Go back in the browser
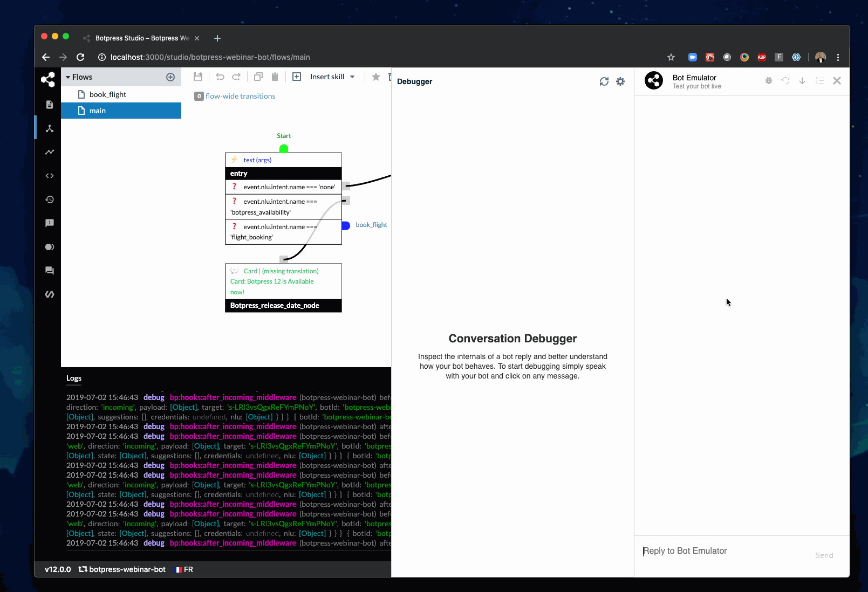This screenshot has width=868, height=592. click(46, 57)
